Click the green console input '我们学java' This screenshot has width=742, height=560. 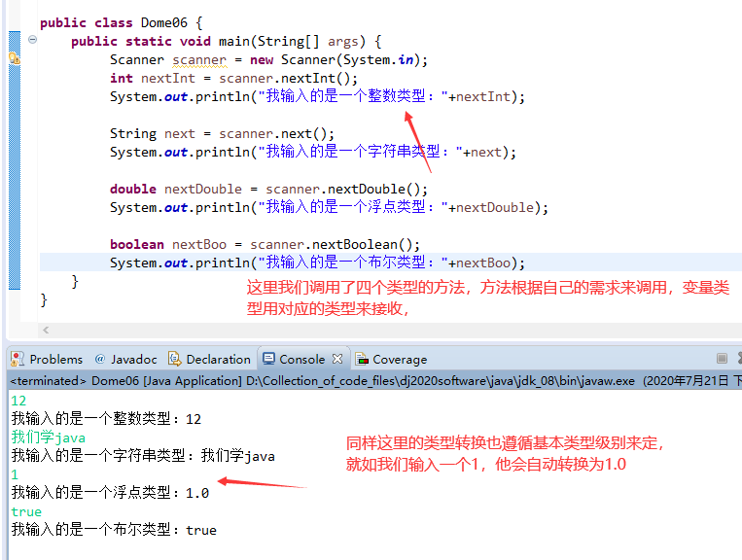49,437
